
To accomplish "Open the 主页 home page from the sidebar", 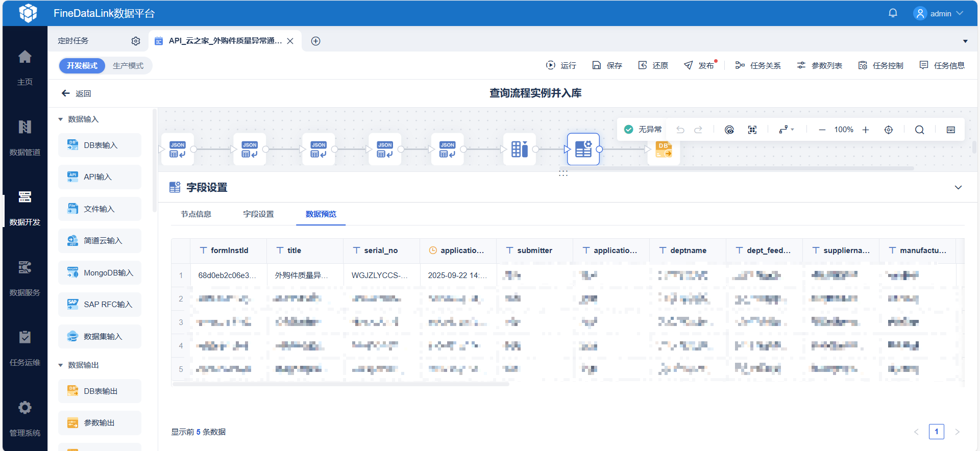I will 24,67.
